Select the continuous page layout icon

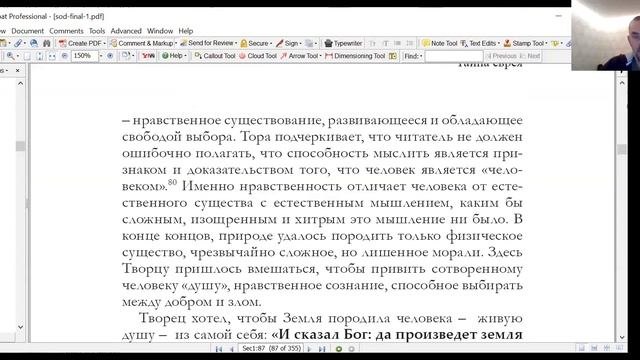click(x=594, y=348)
